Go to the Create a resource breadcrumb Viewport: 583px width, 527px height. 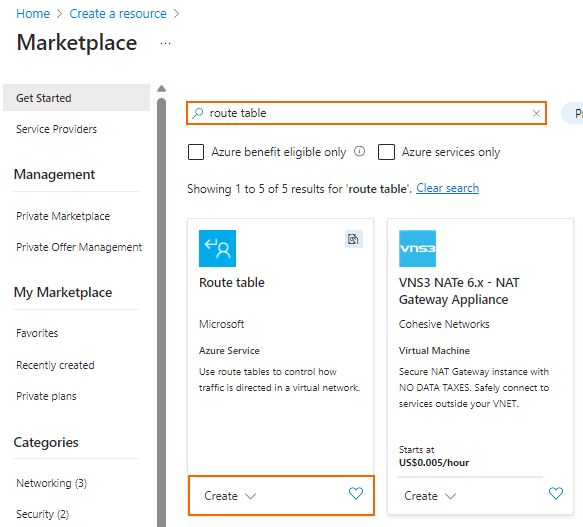(x=118, y=14)
